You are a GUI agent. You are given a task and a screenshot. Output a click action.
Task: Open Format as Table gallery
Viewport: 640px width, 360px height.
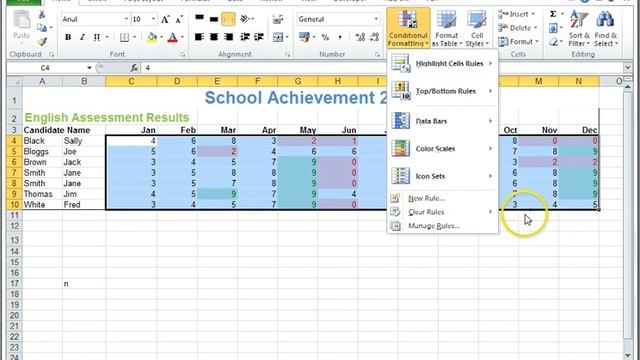[x=447, y=28]
